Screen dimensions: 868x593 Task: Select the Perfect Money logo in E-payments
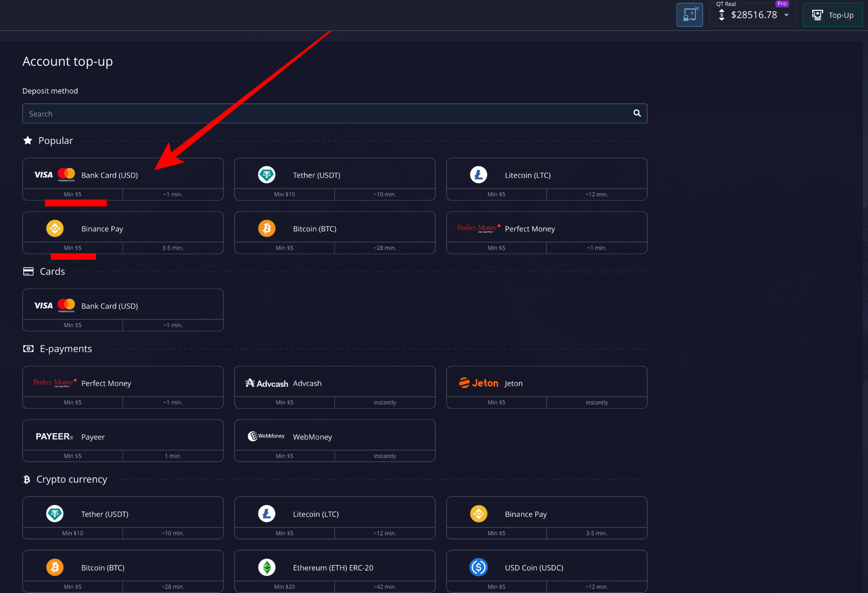coord(54,382)
